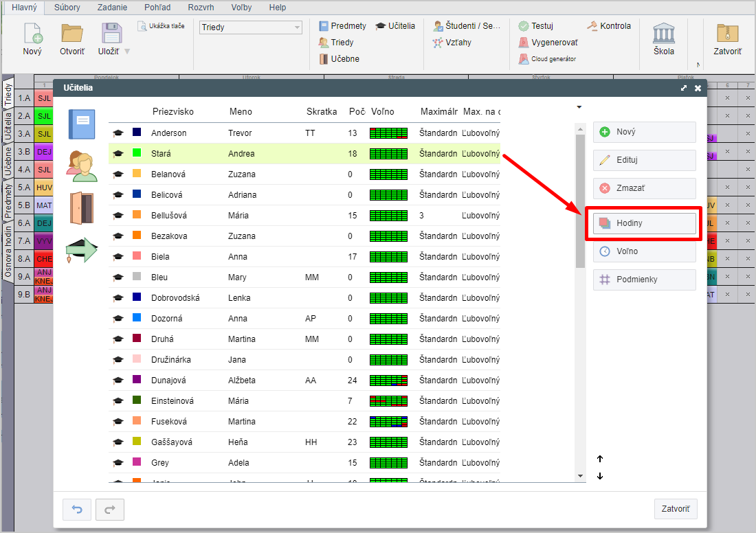756x533 pixels.
Task: Select the Osnova hodín vertical side tab
Action: pos(8,253)
